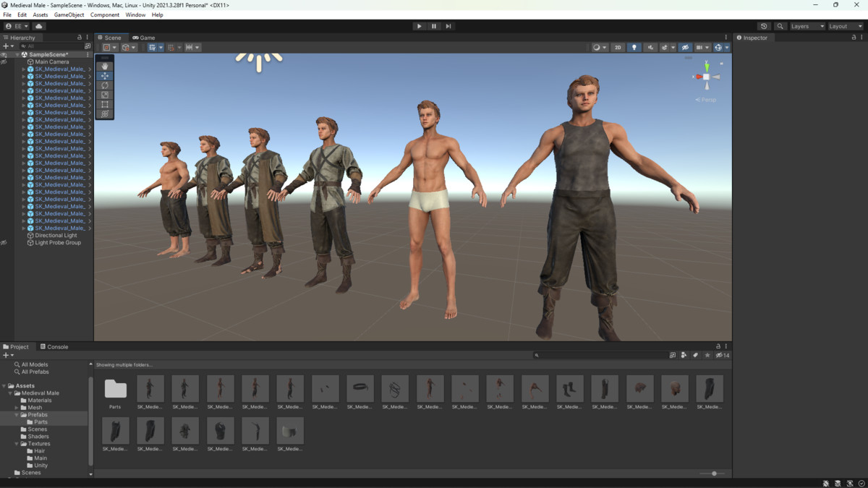This screenshot has height=488, width=868.
Task: Click the Step forward button
Action: tap(448, 26)
